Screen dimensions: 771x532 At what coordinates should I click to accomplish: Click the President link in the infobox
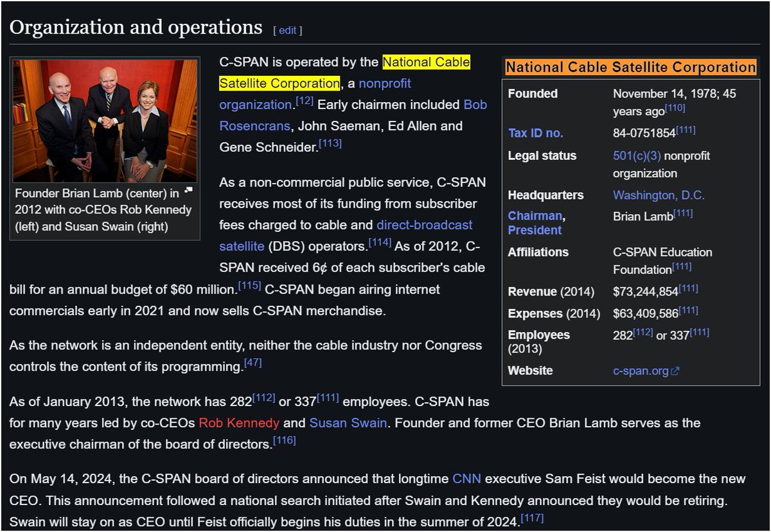(535, 230)
